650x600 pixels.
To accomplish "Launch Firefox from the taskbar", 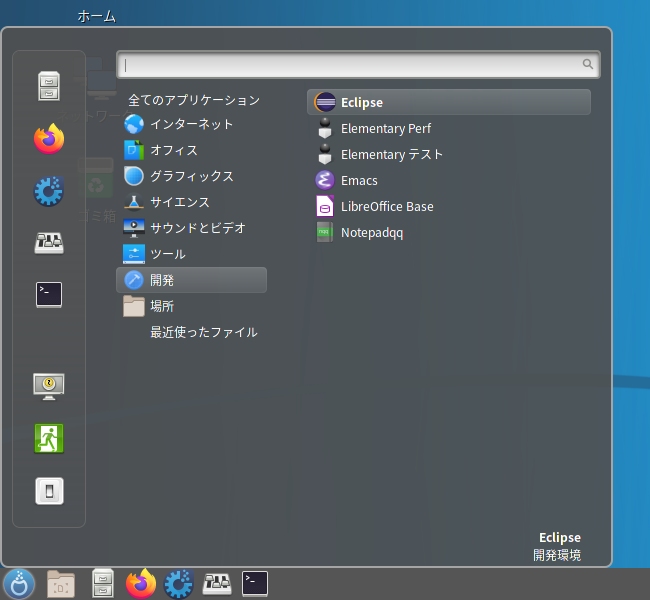I will (141, 583).
